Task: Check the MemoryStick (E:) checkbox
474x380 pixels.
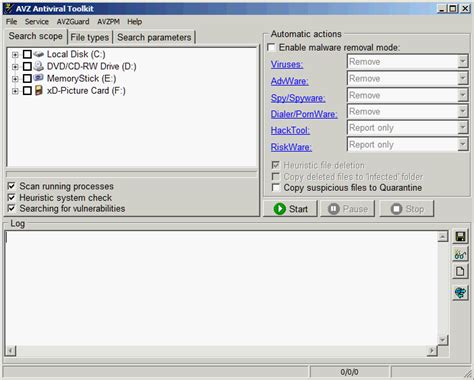Action: (27, 78)
